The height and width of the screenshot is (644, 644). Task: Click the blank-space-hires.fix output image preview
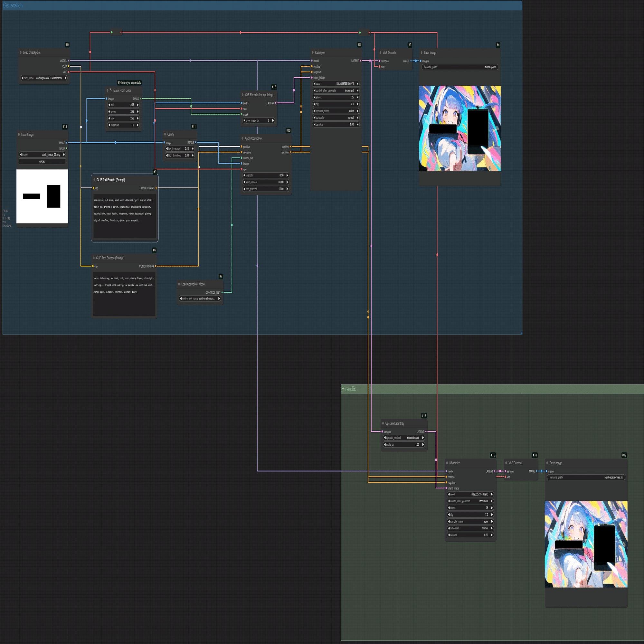point(586,544)
